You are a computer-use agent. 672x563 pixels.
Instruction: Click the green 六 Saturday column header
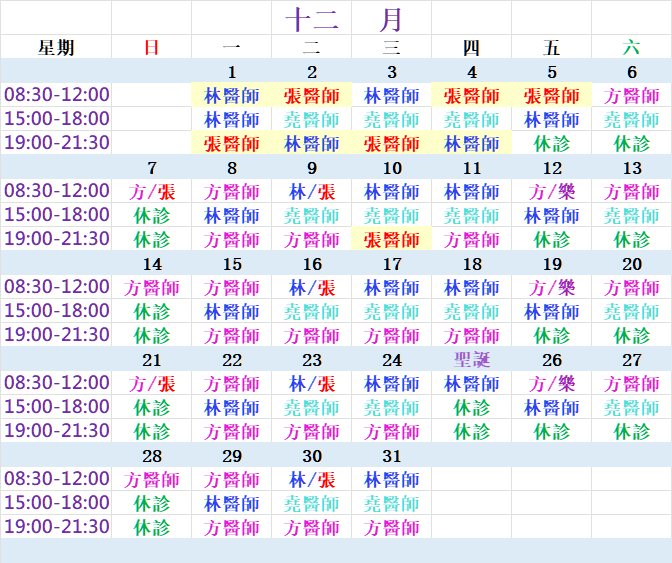632,47
